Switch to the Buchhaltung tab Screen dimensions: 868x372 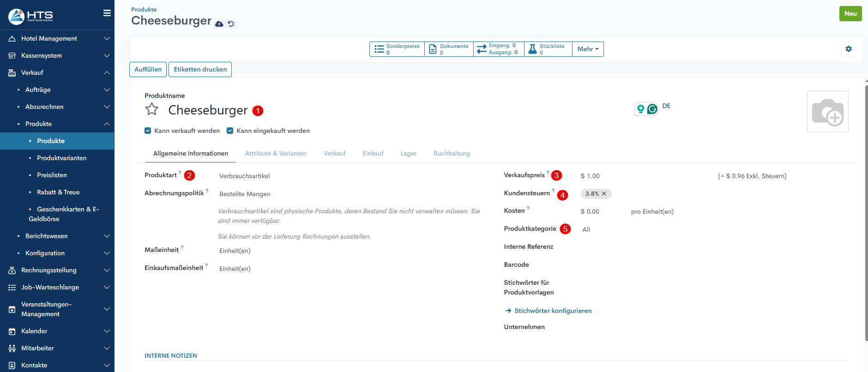[452, 153]
